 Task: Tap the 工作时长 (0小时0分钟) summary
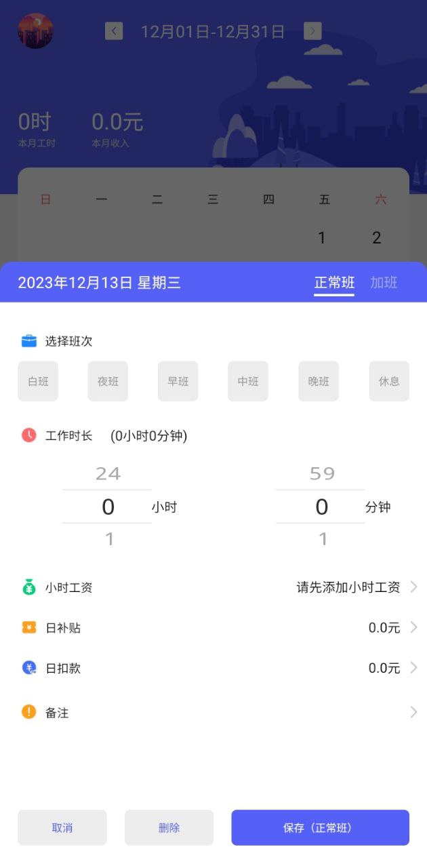(149, 436)
